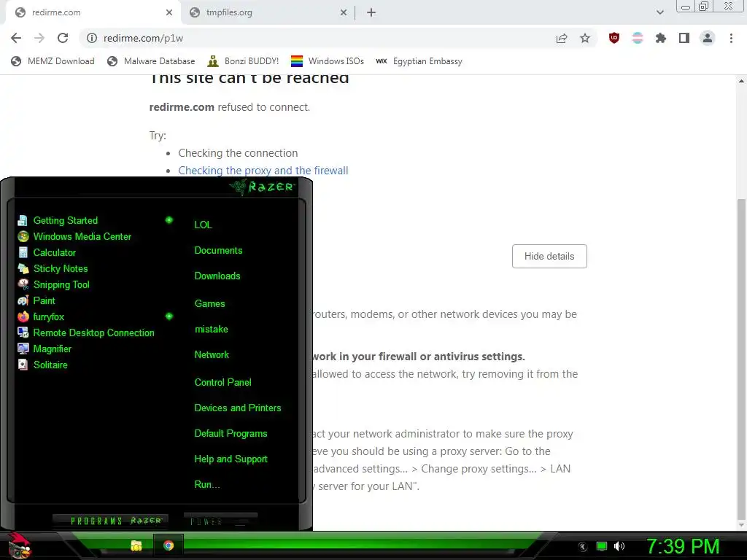
Task: Open Downloads in Start menu
Action: (x=217, y=276)
